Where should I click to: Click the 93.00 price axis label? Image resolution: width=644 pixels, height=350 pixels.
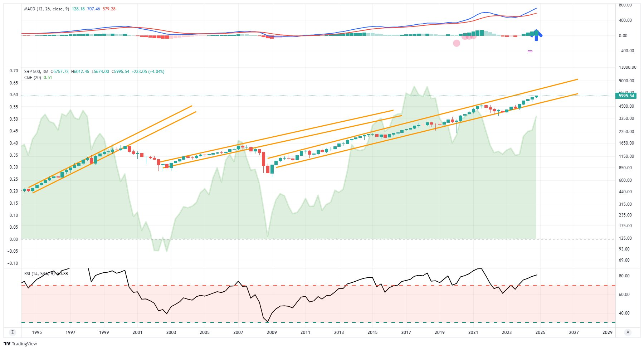(x=624, y=249)
